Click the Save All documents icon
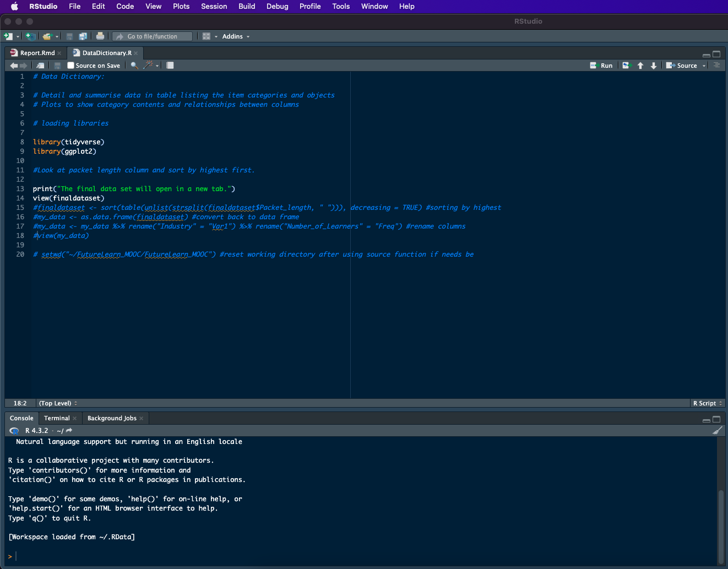This screenshot has width=728, height=569. [83, 36]
